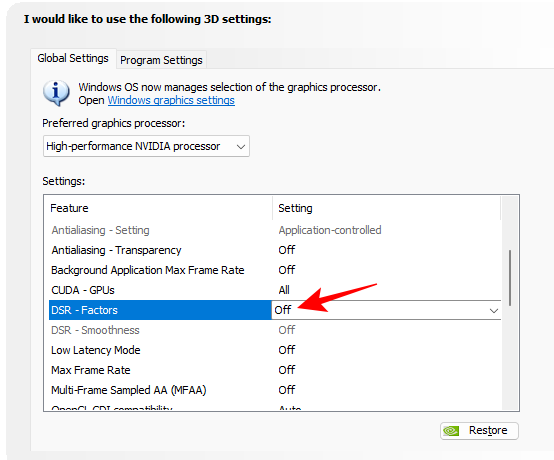Click the Off value for Antialiasing - Transparency
Image resolution: width=554 pixels, height=460 pixels.
(287, 250)
